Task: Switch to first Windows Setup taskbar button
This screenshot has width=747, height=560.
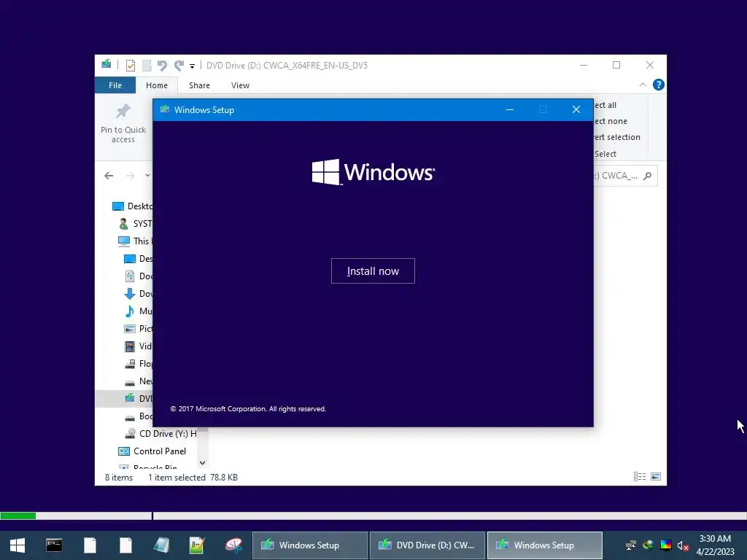Action: pyautogui.click(x=309, y=545)
